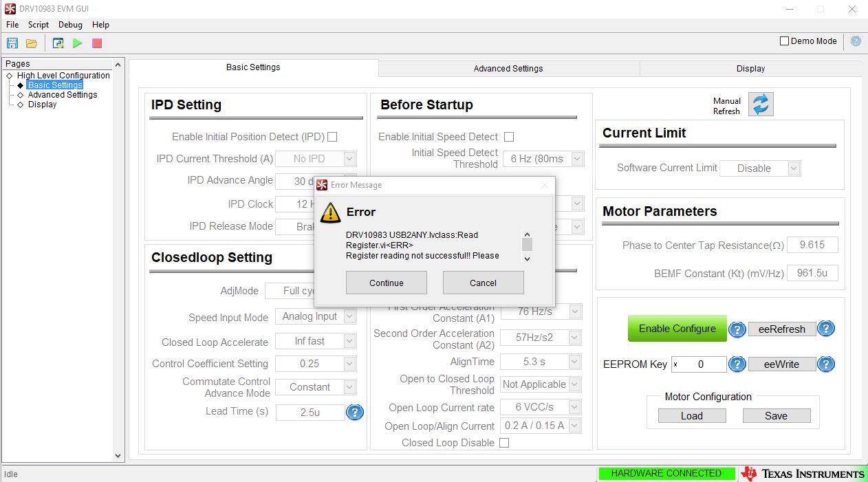
Task: Click the Save disk icon in toolbar
Action: tap(12, 43)
